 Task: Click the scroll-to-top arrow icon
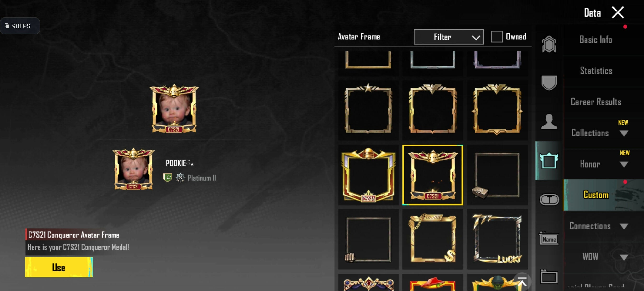(522, 282)
